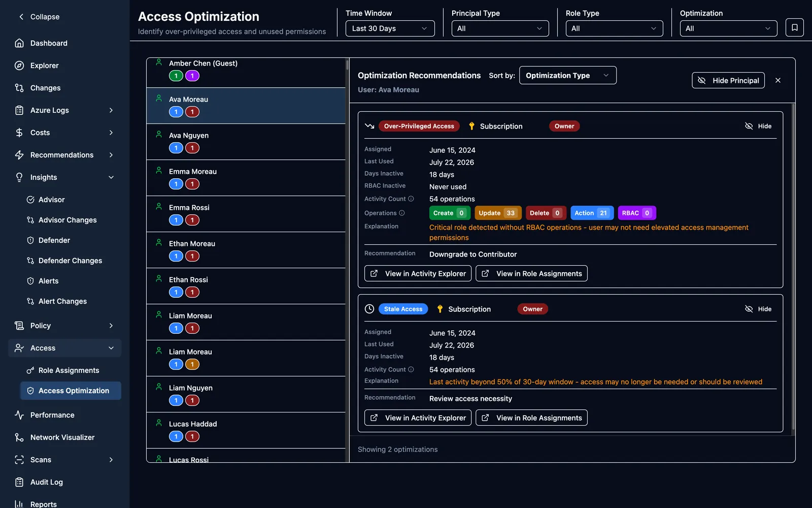Viewport: 812px width, 508px height.
Task: Click the Explorer compass icon
Action: (x=19, y=66)
